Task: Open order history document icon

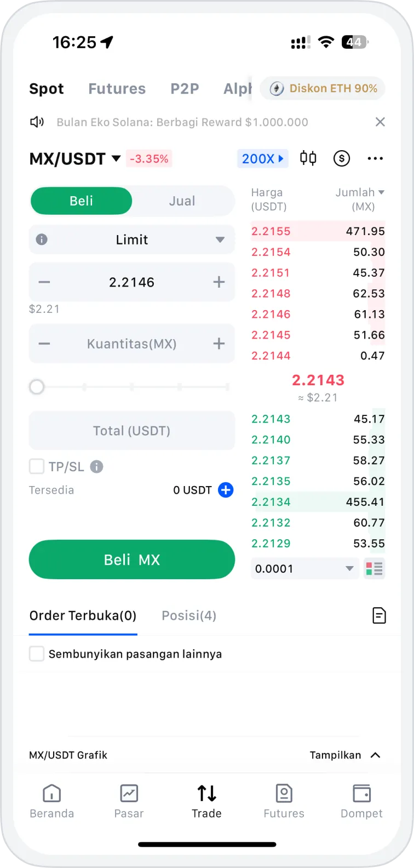Action: (x=379, y=615)
